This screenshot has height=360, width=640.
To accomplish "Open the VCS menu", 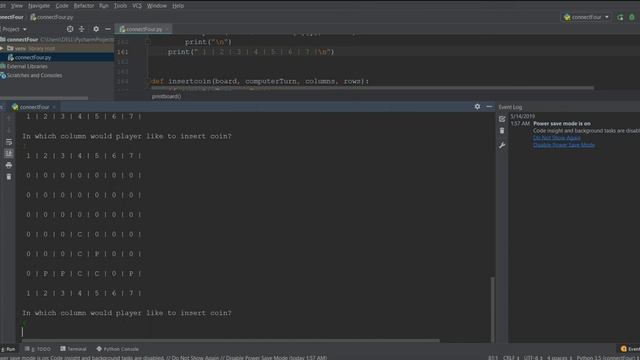I will (137, 6).
